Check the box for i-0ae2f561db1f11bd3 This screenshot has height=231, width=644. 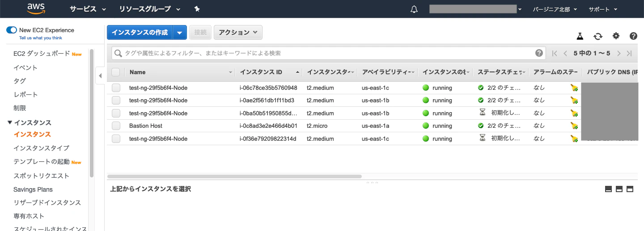116,101
